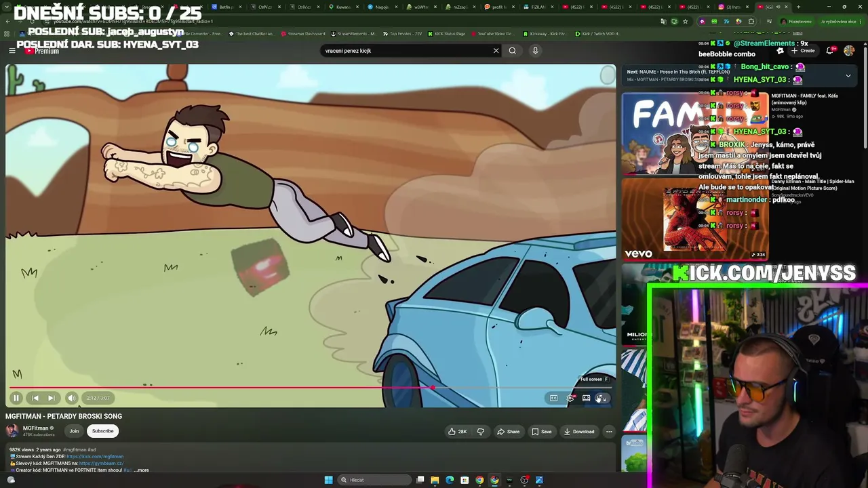Skip to the previous video
This screenshot has height=488, width=868.
[x=35, y=398]
